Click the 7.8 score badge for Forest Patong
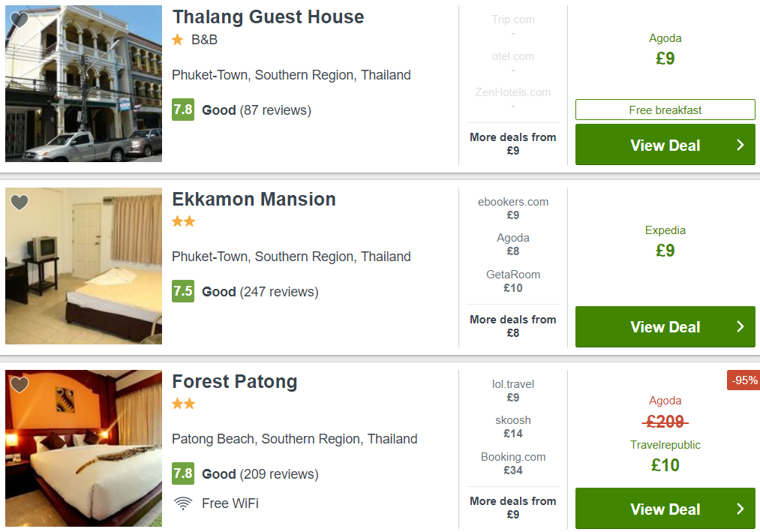The width and height of the screenshot is (760, 532). pos(183,473)
